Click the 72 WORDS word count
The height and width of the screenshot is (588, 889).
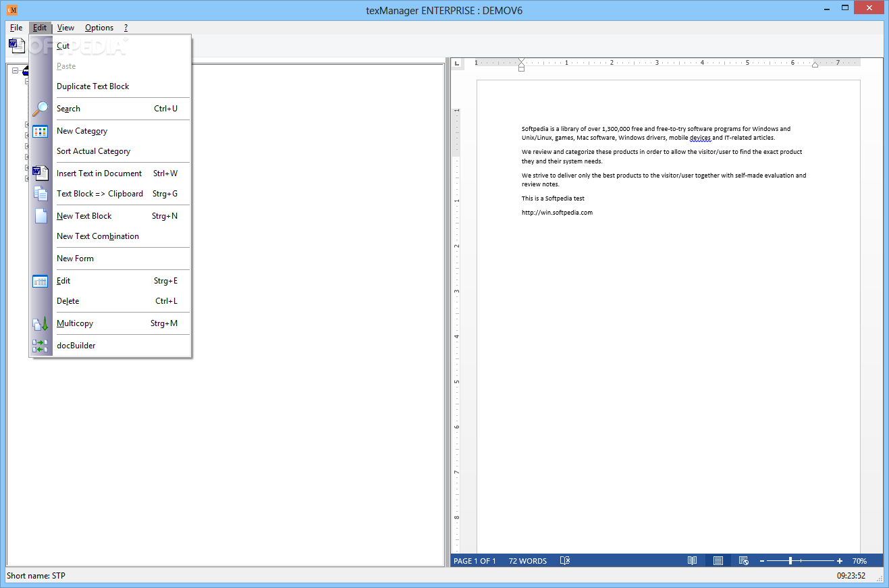coord(528,561)
